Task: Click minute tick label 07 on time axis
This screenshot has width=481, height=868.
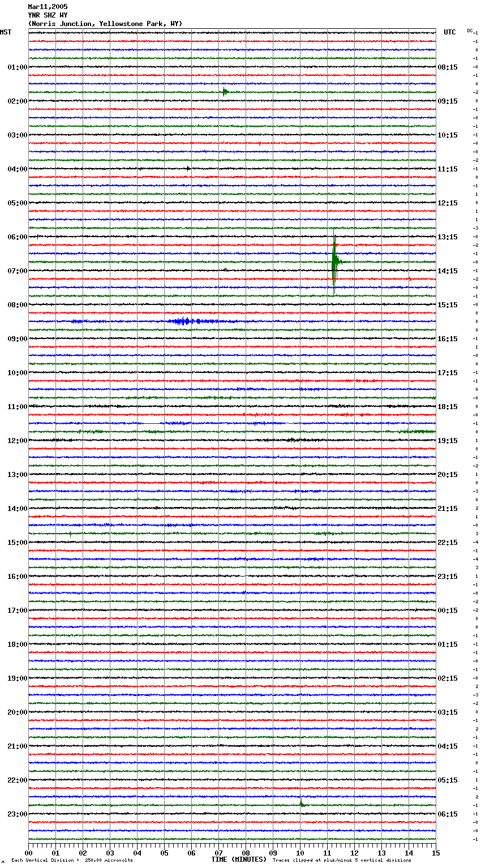Action: tap(218, 853)
